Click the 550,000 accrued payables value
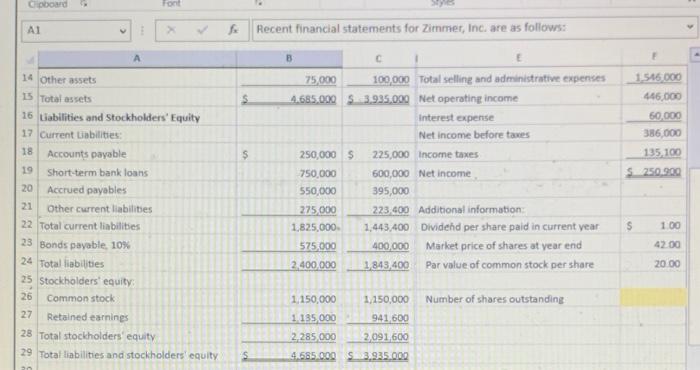The width and height of the screenshot is (700, 370). point(318,191)
